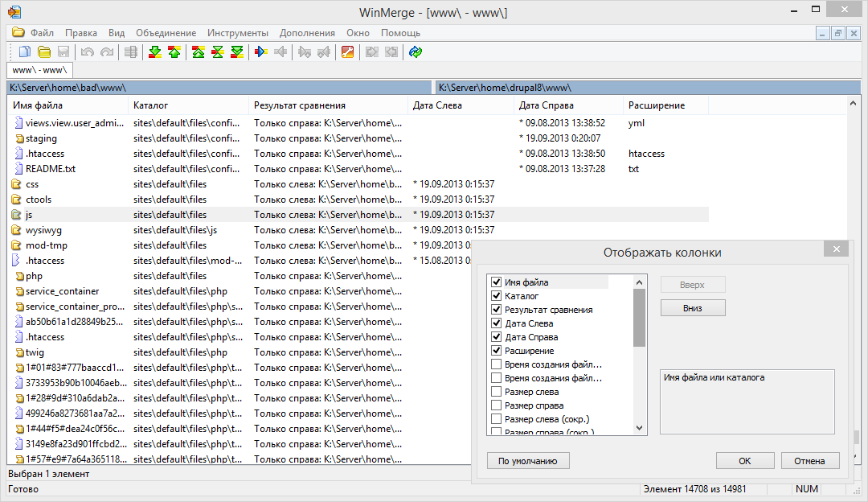Click the K:\Server\home\drupal8\www\ path header

pyautogui.click(x=649, y=88)
